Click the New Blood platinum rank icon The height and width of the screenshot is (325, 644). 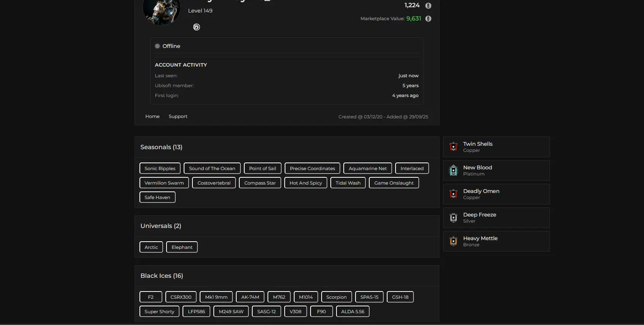click(x=453, y=170)
